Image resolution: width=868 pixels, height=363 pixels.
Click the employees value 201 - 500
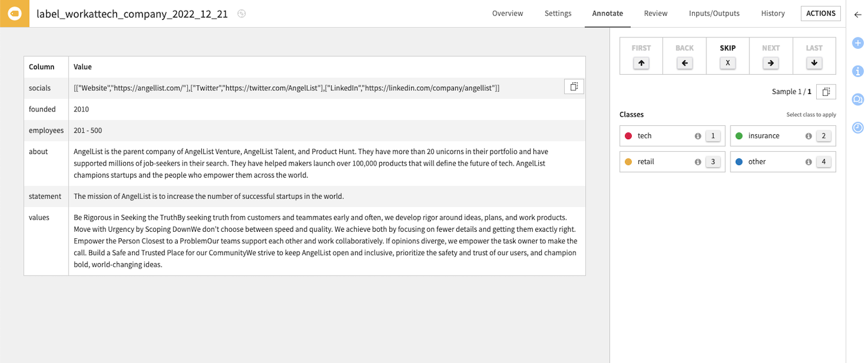coord(88,130)
